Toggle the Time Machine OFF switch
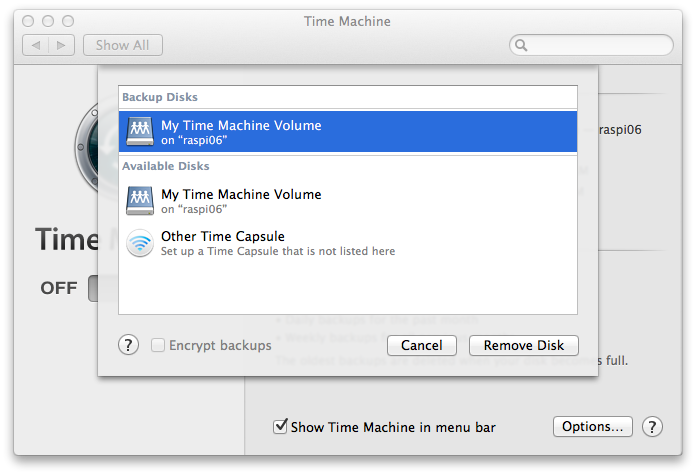Screen dimensions: 696x475 93,288
